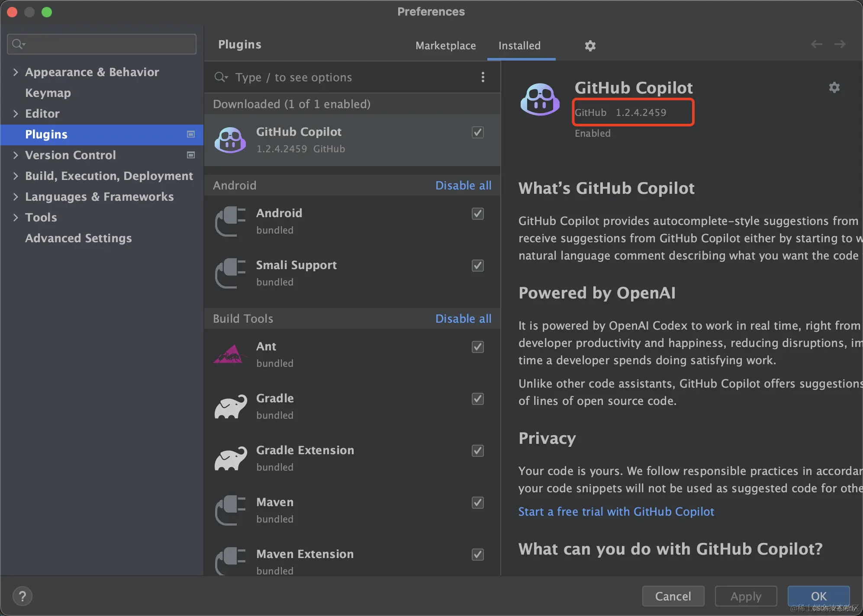Click the project-level marker icon beside Version Control
This screenshot has height=616, width=863.
190,155
